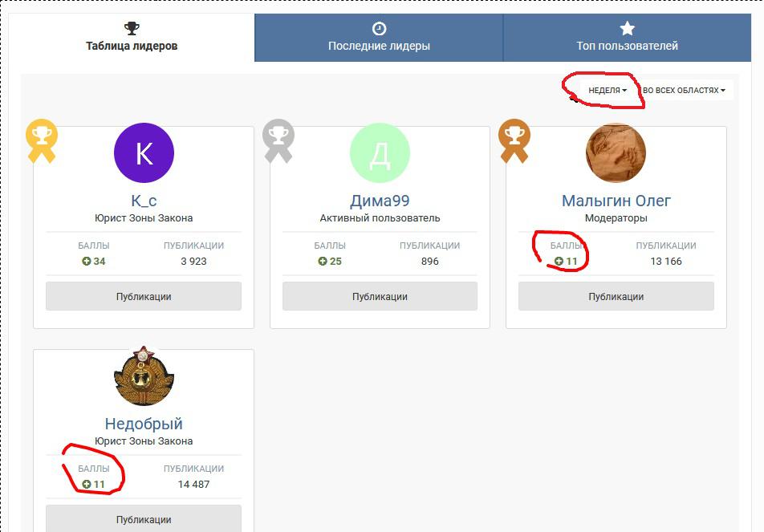The width and height of the screenshot is (764, 532).
Task: Open the Недобрый profile link
Action: pos(144,424)
